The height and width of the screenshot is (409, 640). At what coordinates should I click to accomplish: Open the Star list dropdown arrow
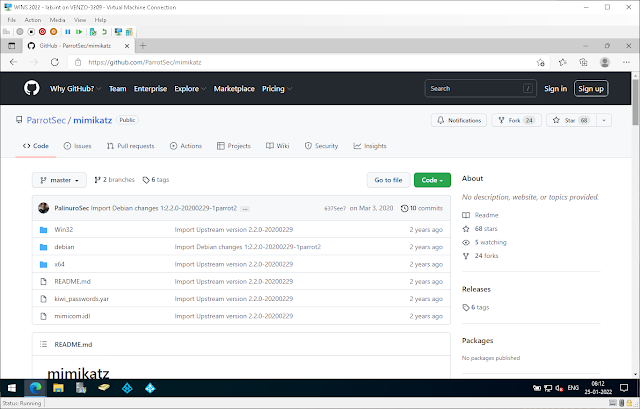[604, 120]
